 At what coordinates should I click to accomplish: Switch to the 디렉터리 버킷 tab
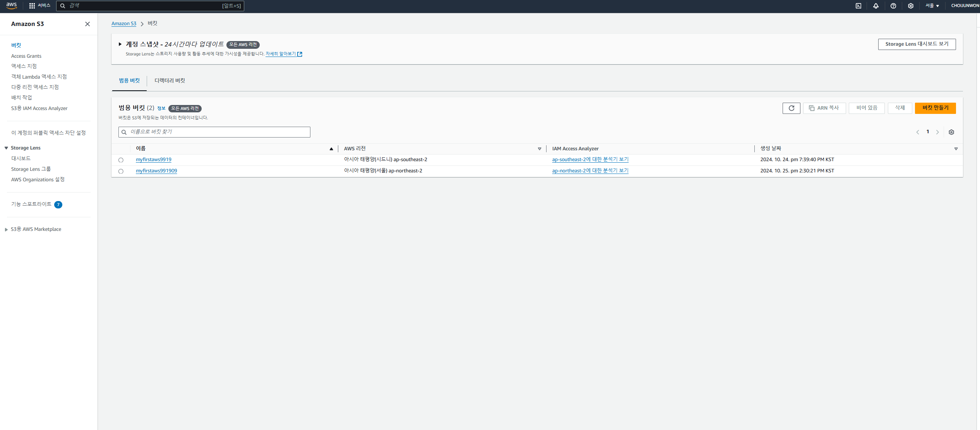click(170, 81)
